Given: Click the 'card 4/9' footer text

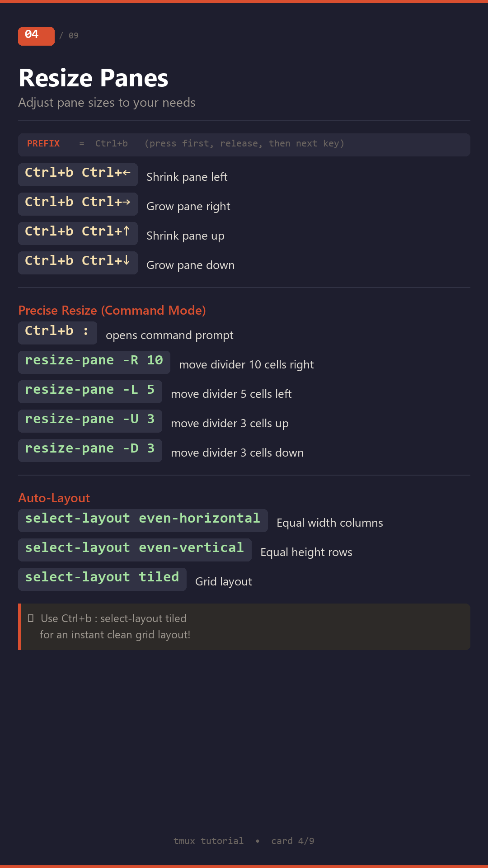Looking at the screenshot, I should tap(293, 841).
